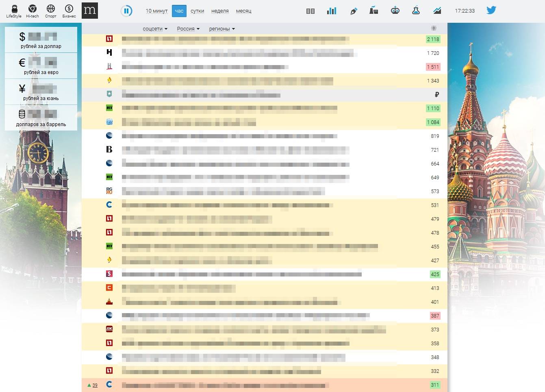Viewport: 545px width, 392px height.
Task: Select the 10 минут time period
Action: point(156,11)
